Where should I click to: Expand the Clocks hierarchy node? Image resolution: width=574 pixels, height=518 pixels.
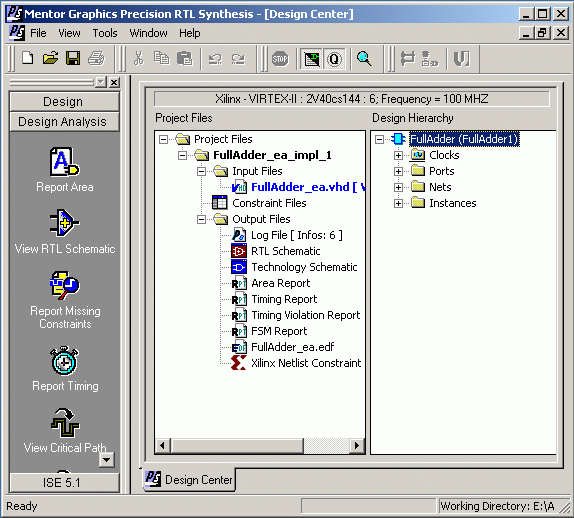(398, 155)
